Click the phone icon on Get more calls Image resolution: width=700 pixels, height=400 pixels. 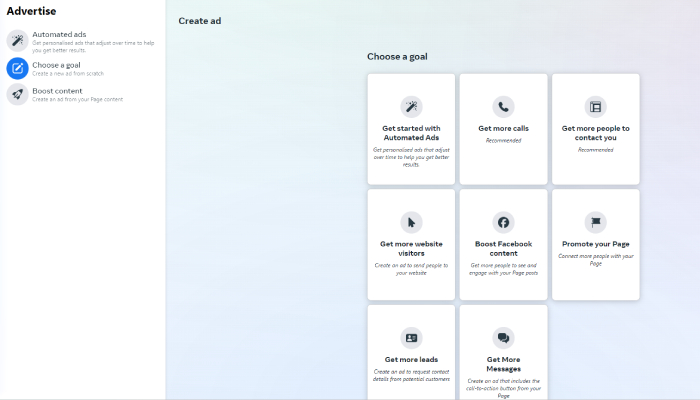503,107
